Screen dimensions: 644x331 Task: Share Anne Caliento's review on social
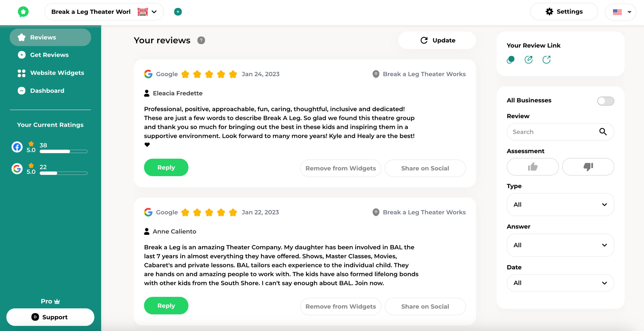pyautogui.click(x=425, y=307)
